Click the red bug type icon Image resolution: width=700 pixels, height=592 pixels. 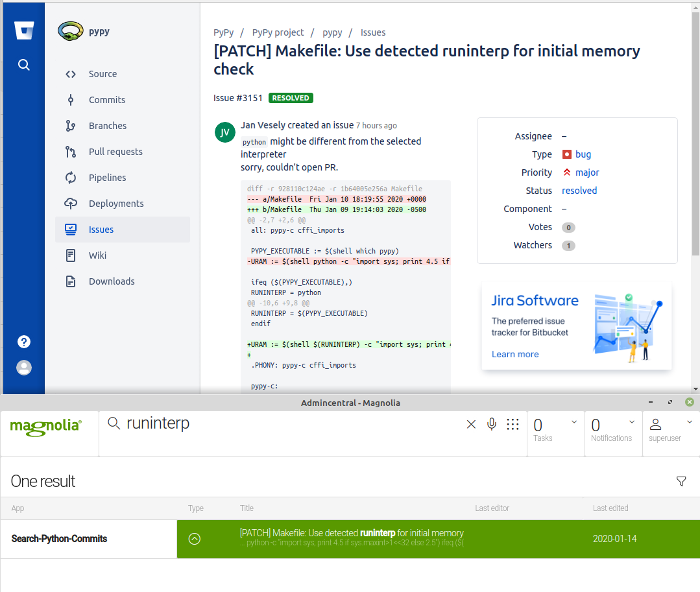pyautogui.click(x=567, y=154)
